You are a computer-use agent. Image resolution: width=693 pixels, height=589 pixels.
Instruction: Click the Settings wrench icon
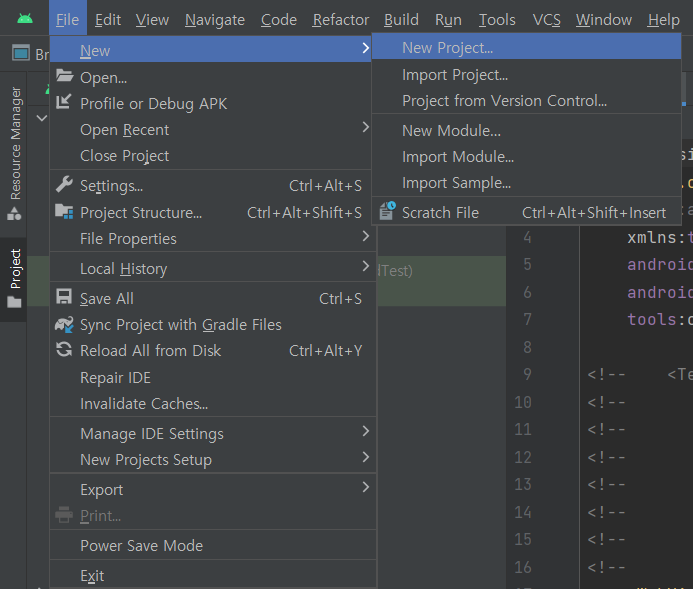pyautogui.click(x=64, y=185)
